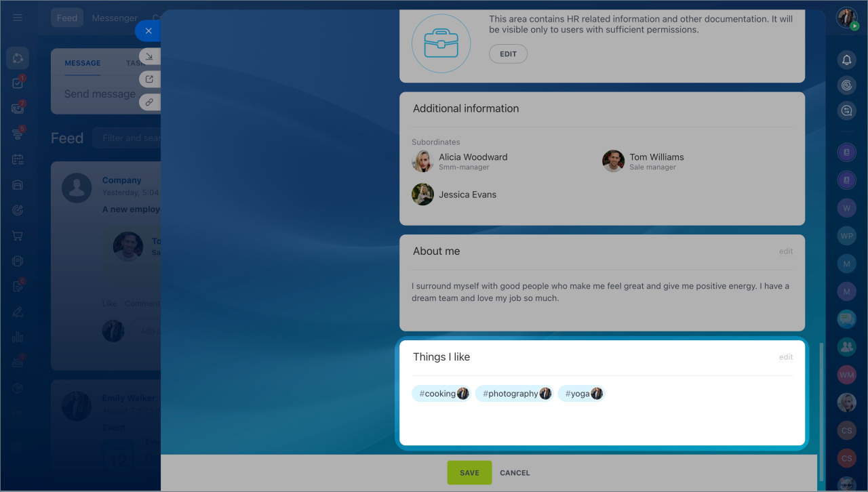Open the pen signature icon in sidebar
Viewport: 868px width, 492px height.
coord(18,312)
